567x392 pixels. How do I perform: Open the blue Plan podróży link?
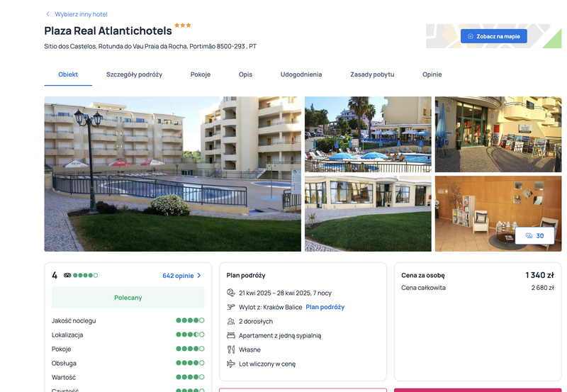[325, 307]
